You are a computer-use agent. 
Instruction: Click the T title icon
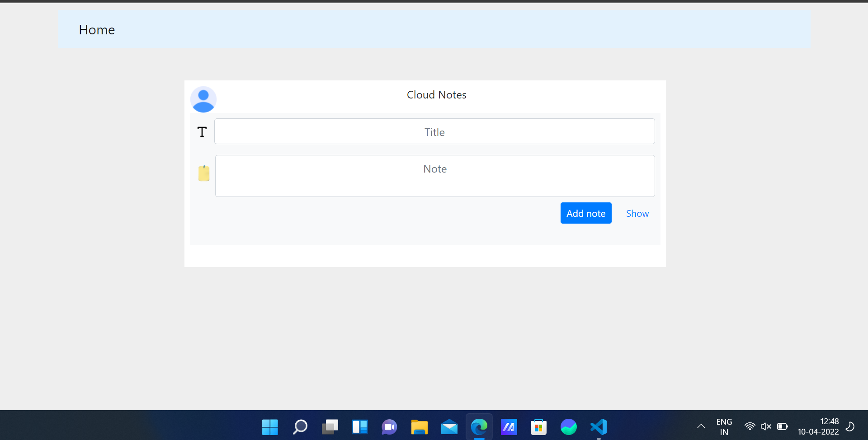[202, 132]
